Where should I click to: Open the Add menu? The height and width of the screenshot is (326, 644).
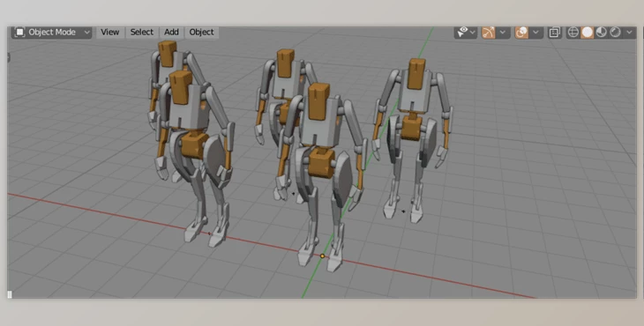tap(171, 33)
